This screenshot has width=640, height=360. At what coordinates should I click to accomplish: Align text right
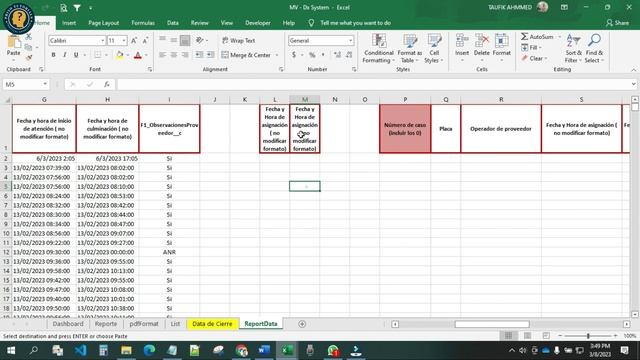185,55
